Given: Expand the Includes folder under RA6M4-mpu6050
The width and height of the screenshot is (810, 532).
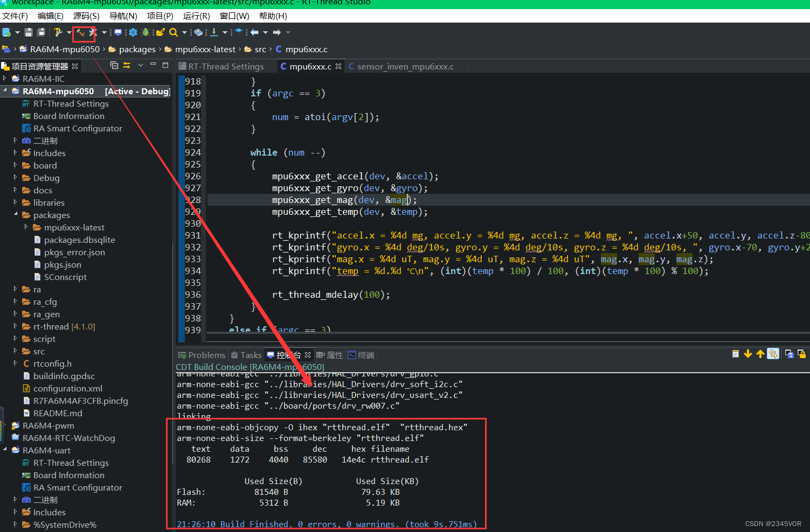Looking at the screenshot, I should pyautogui.click(x=15, y=153).
